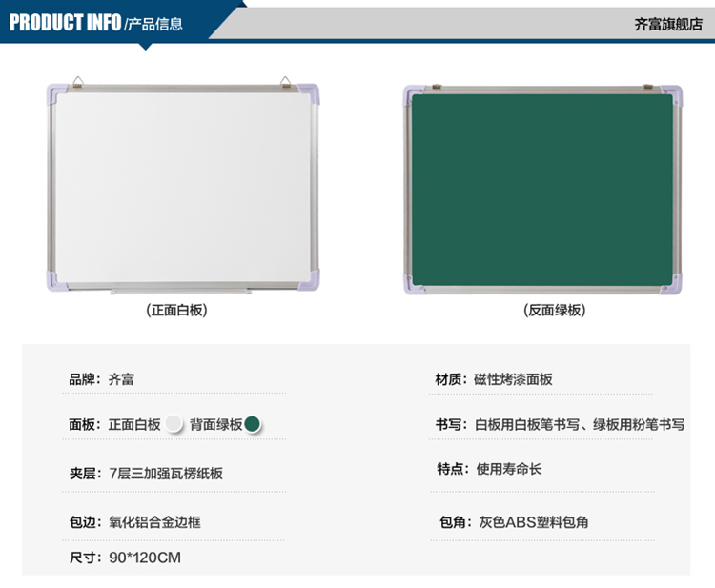This screenshot has height=588, width=715.
Task: Click the white board product image
Action: point(181,186)
